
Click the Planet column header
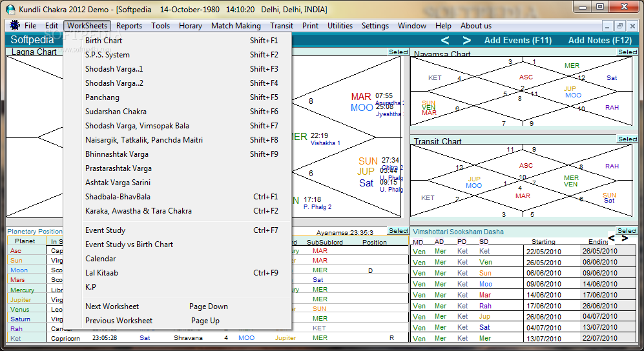[x=25, y=241]
